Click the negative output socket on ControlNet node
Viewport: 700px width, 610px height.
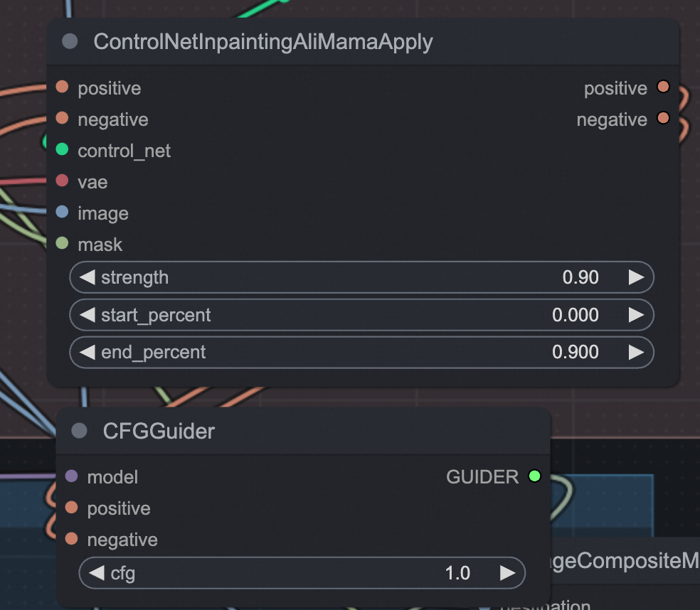point(663,119)
